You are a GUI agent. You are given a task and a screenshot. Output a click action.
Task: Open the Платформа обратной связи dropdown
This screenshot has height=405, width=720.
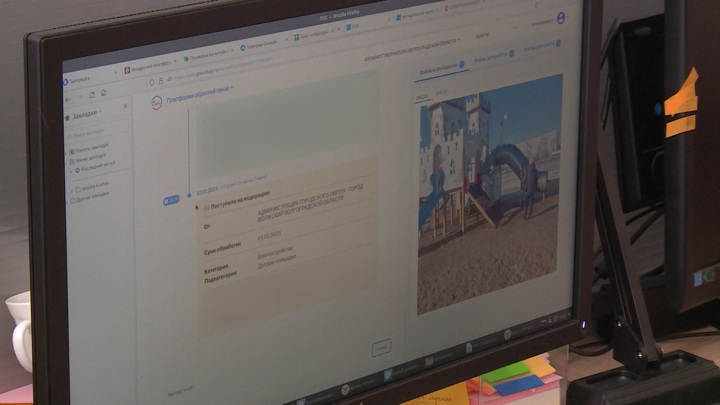pyautogui.click(x=200, y=93)
